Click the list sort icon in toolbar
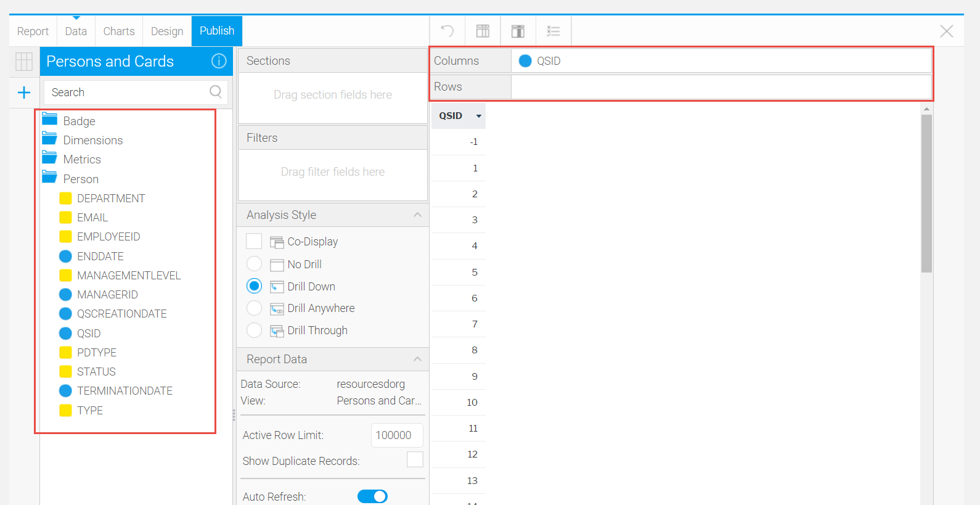Viewport: 980px width, 505px height. (553, 31)
